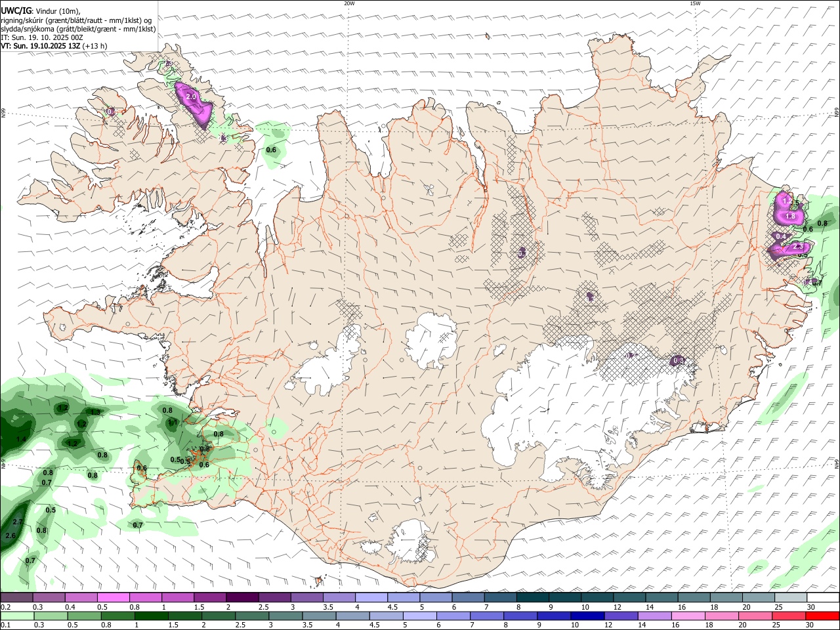Click the pink 16 swatch in bottom legend row

pos(688,616)
